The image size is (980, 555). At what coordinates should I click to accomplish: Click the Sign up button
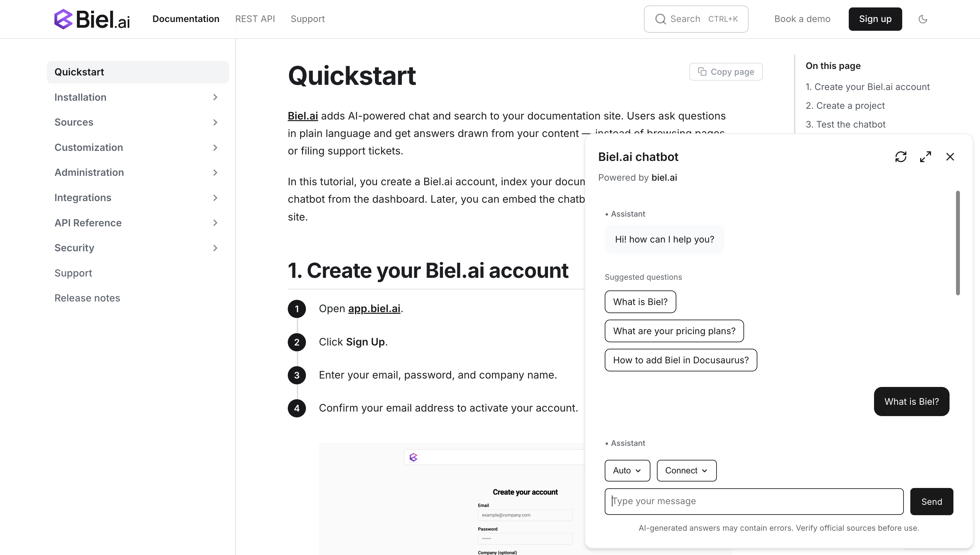[875, 19]
